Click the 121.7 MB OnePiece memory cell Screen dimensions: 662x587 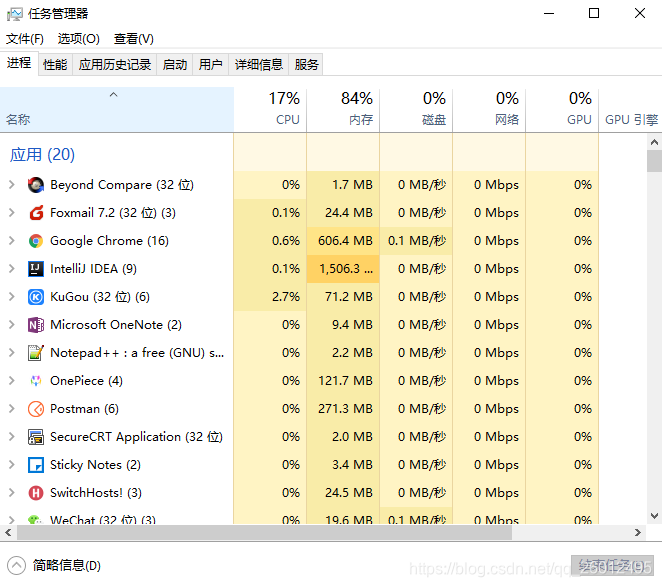pos(343,380)
